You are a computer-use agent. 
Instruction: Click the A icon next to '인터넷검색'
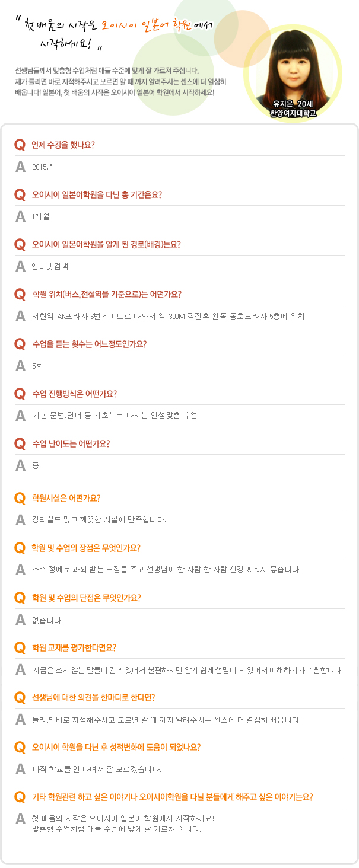pos(20,266)
